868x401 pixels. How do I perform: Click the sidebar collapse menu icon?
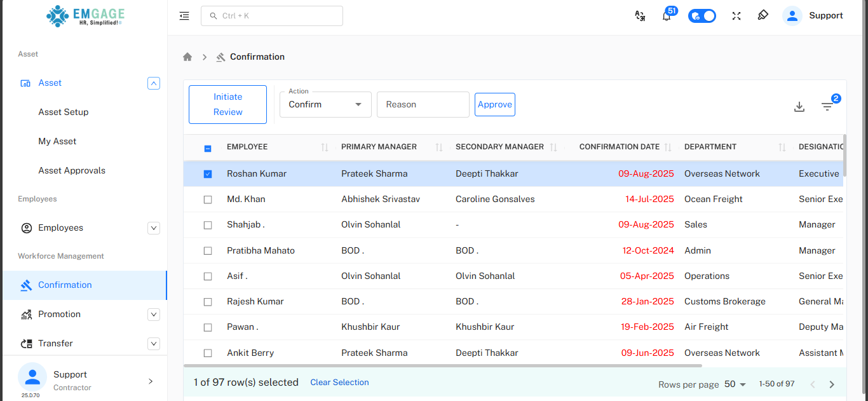click(184, 16)
